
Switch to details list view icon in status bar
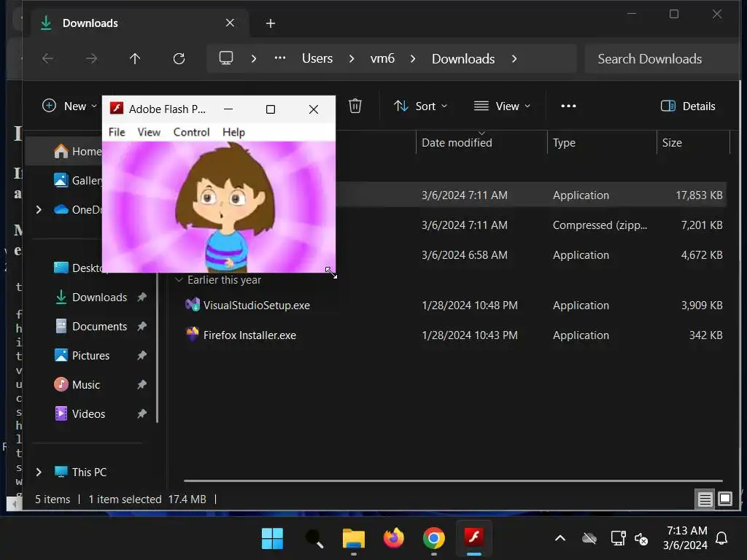click(705, 499)
